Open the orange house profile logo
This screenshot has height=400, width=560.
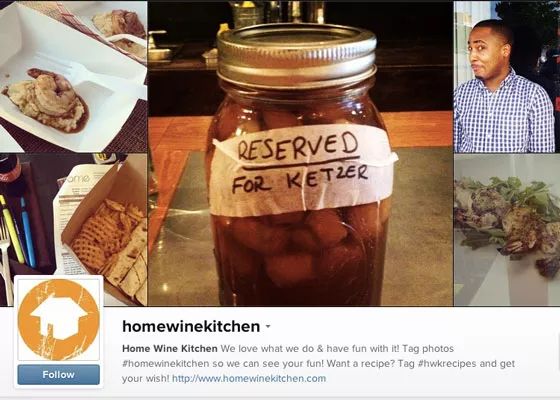tap(59, 320)
